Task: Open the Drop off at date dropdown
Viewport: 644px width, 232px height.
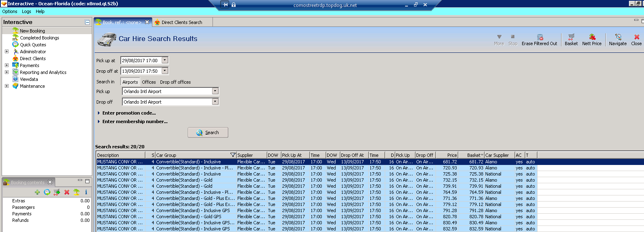Action: (x=165, y=71)
